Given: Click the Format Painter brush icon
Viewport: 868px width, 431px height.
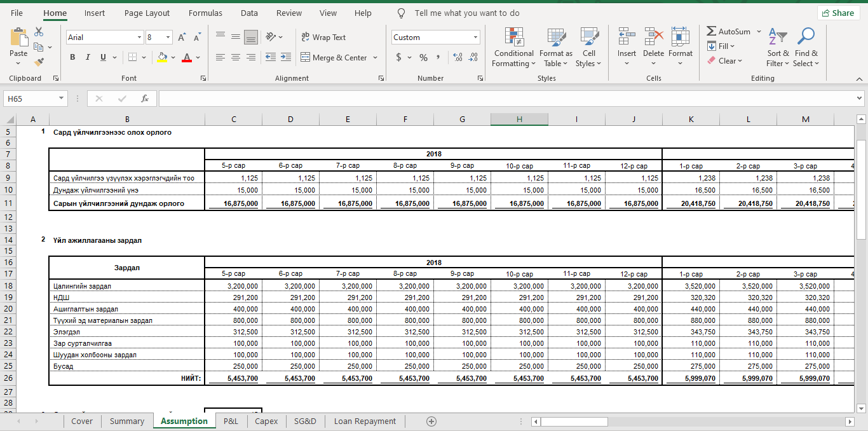Looking at the screenshot, I should [x=39, y=62].
